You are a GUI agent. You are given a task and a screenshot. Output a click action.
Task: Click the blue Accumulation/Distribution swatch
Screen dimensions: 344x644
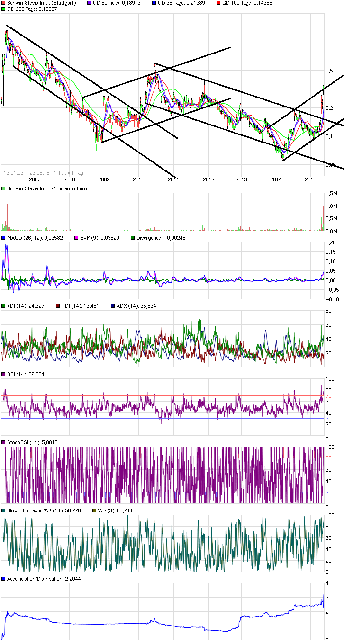click(4, 579)
